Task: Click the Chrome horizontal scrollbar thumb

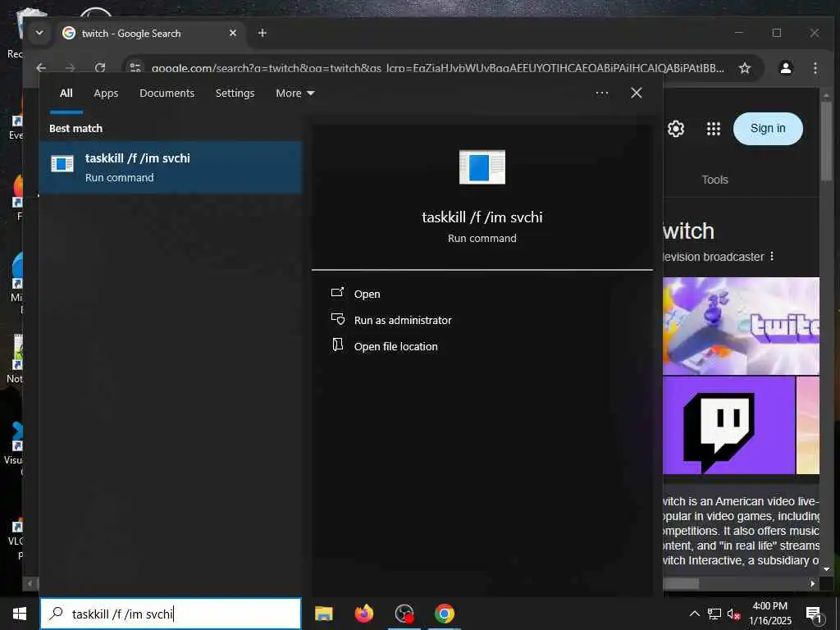Action: [681, 583]
